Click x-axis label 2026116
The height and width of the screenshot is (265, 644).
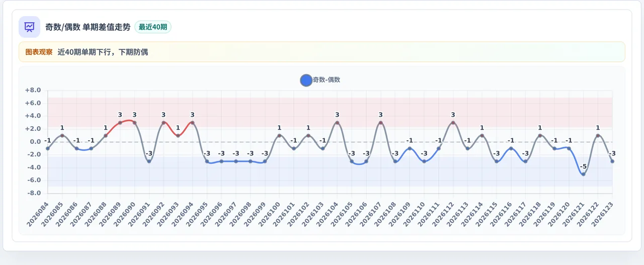click(x=501, y=213)
